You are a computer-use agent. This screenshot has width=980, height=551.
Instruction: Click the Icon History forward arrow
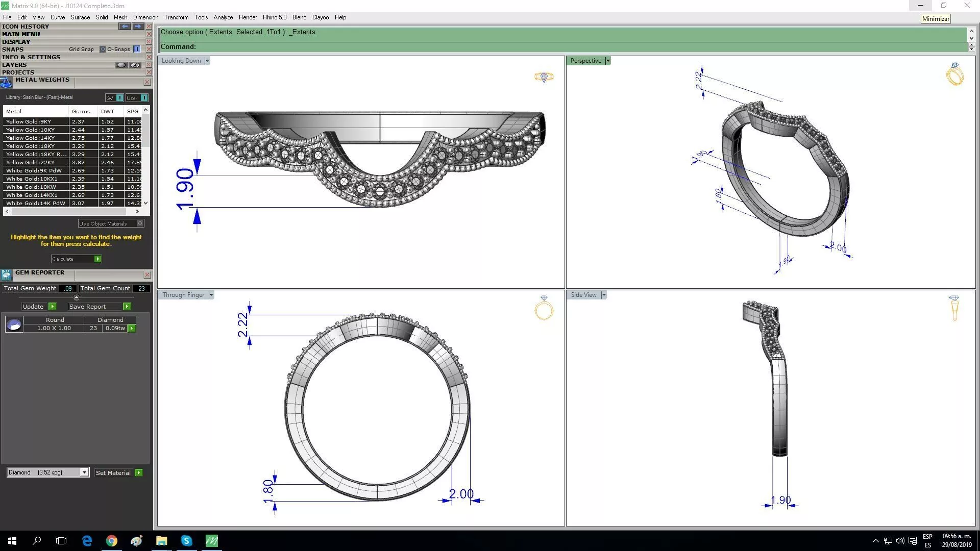[138, 26]
